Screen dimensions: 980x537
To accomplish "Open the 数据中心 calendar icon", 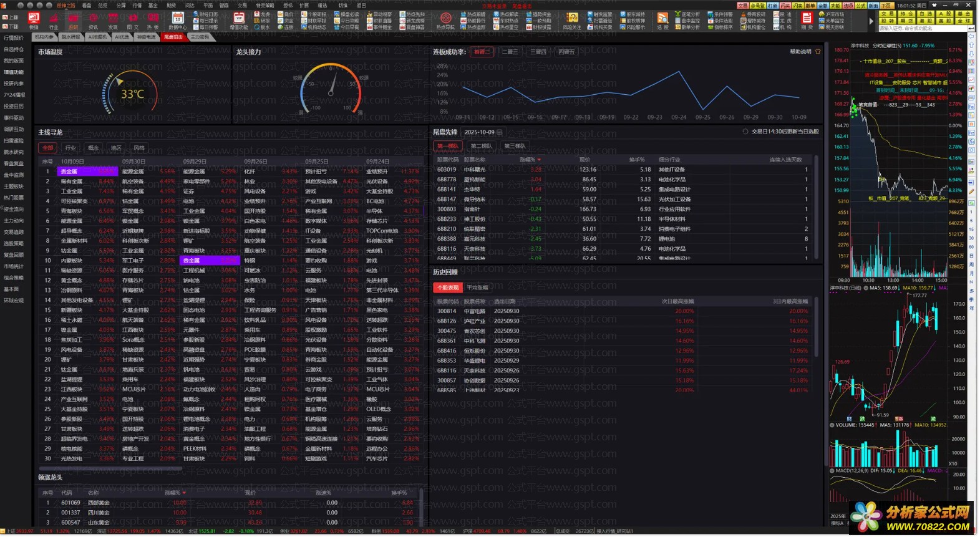I will click(178, 19).
